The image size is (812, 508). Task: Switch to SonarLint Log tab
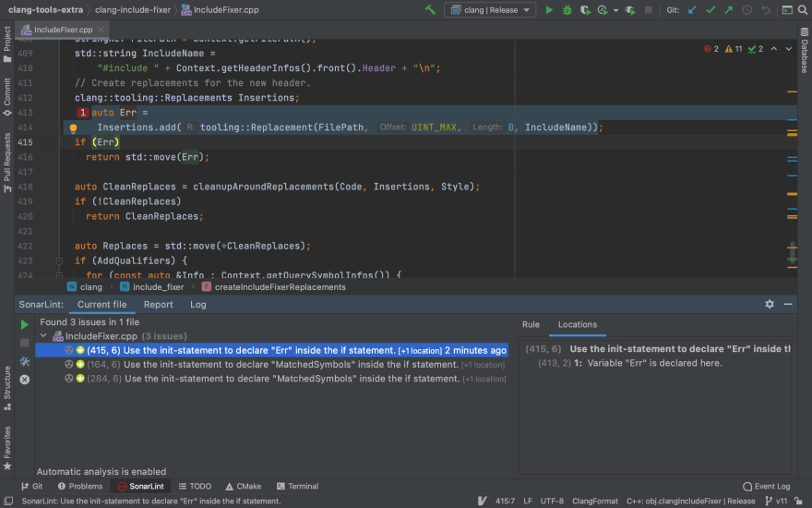pos(197,304)
